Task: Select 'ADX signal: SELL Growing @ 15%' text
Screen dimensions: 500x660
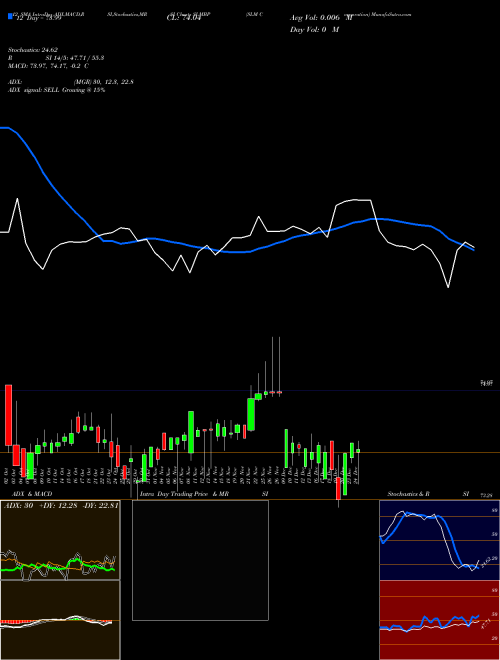Action: [56, 90]
